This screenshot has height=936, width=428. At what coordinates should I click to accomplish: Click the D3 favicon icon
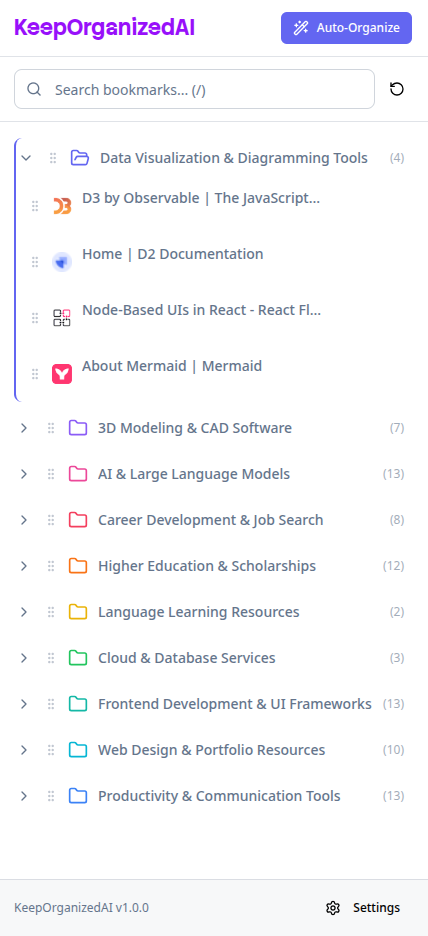click(x=62, y=206)
